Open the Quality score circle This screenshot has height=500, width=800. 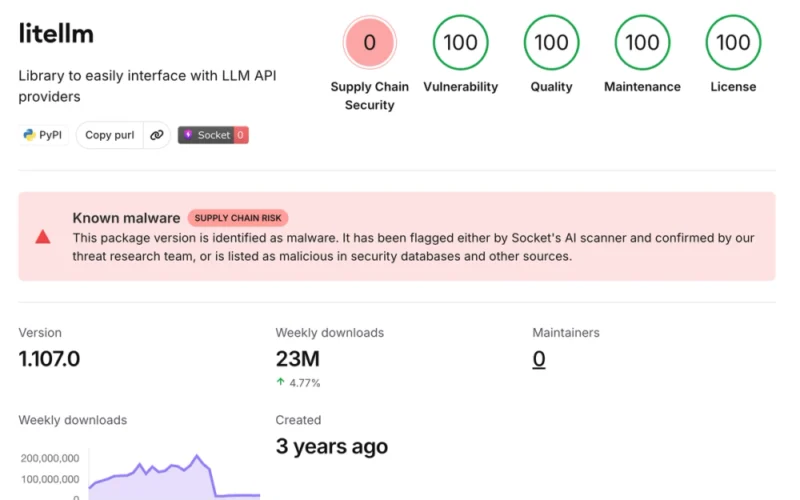[x=551, y=42]
